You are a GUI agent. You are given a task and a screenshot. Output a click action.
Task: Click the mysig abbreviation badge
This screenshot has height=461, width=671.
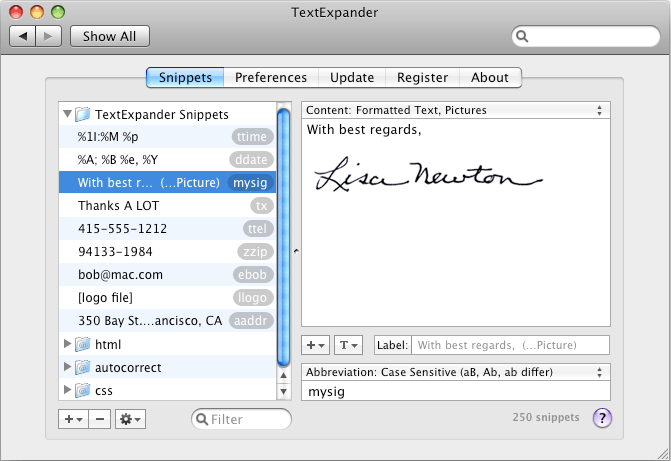coord(250,182)
